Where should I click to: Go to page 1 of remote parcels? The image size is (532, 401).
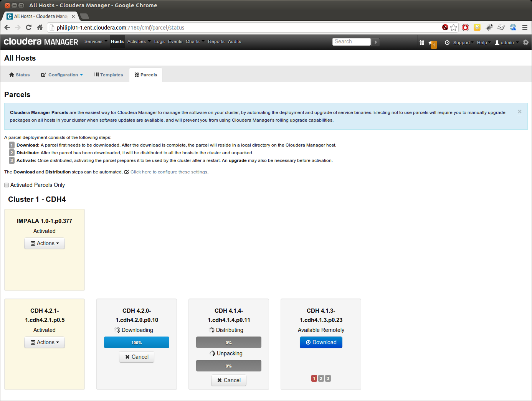tap(314, 378)
